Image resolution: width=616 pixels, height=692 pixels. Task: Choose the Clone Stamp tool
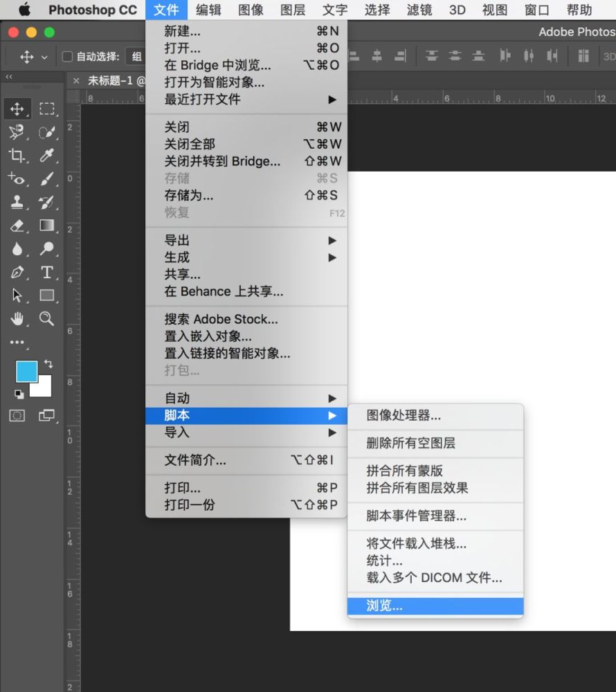click(x=17, y=202)
